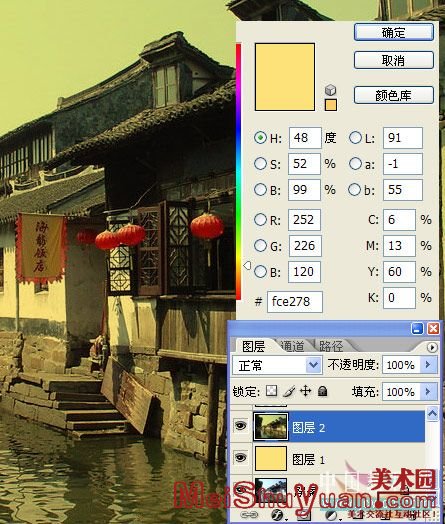Viewport: 445px width, 524px height.
Task: Click the 图层 1 layer name
Action: (308, 460)
